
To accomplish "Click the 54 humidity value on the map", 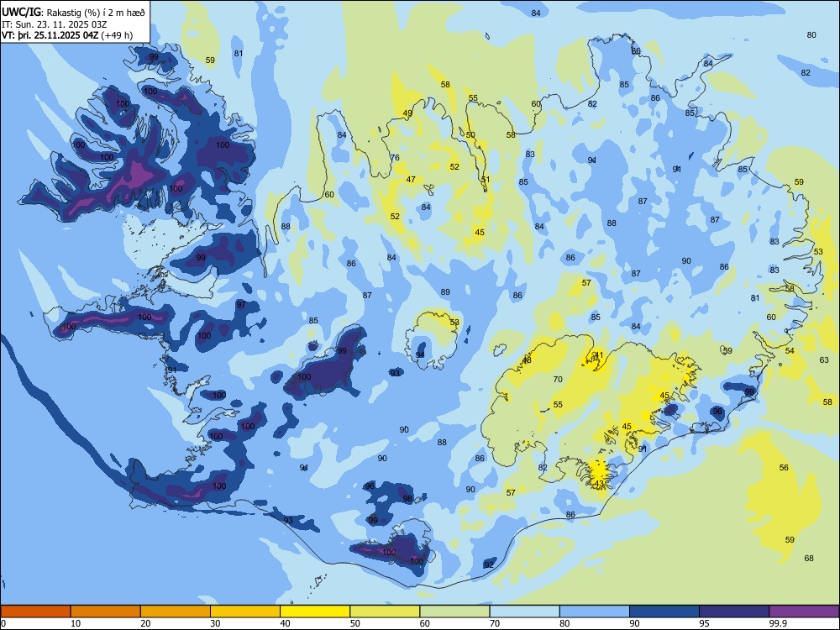I will 790,351.
